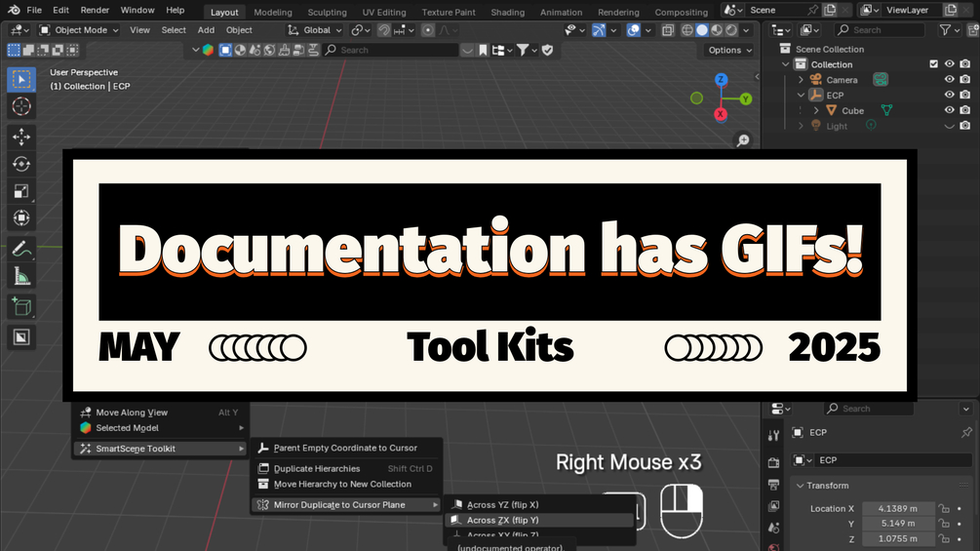Select the Select Box tool in left toolbar
Screen dimensions: 980x551
[21, 80]
